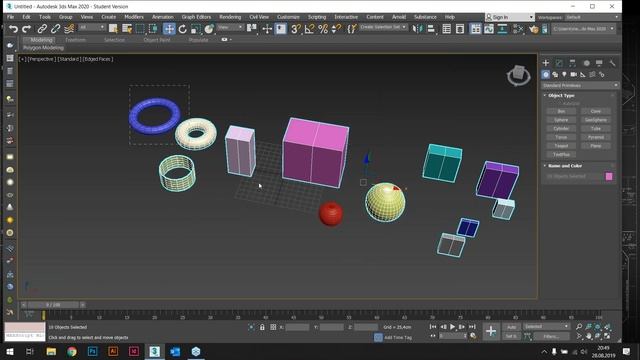Screen dimensions: 640x360
Task: Click the Select and Place tool
Action: (x=209, y=29)
